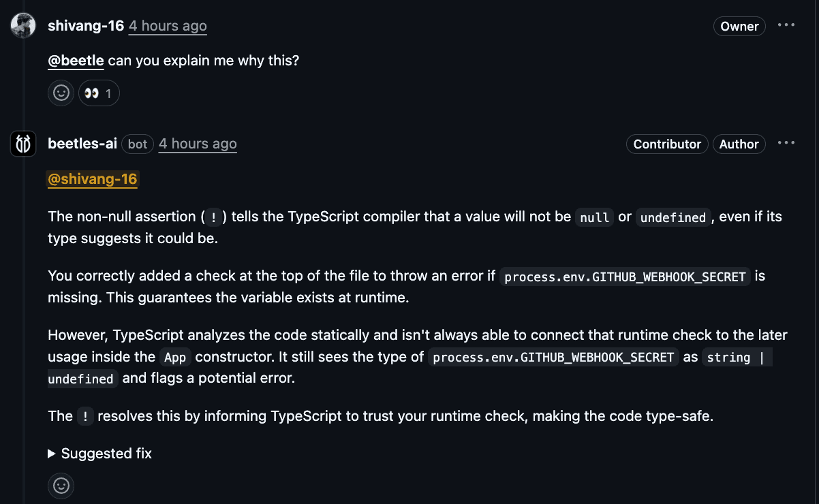The image size is (819, 504).
Task: Open the beetles-ai username link
Action: (82, 144)
